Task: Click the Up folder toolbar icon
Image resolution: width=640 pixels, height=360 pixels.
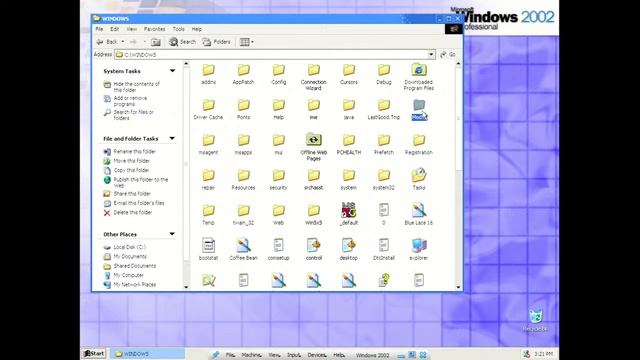Action: (156, 42)
